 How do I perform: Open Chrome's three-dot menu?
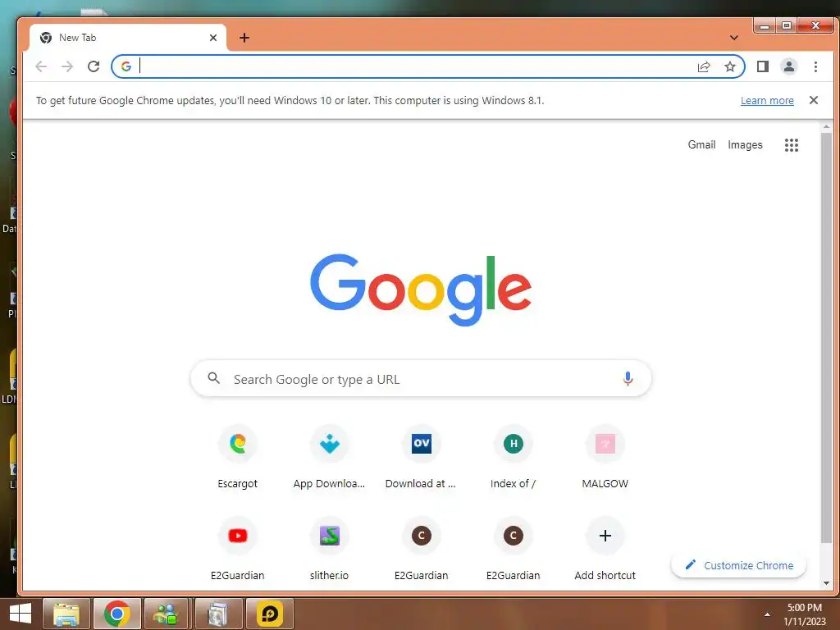click(x=815, y=66)
